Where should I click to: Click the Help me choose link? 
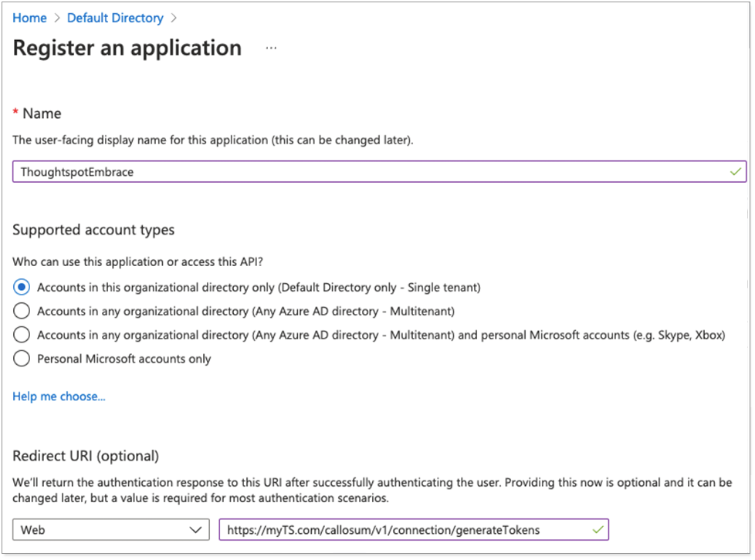click(x=58, y=396)
